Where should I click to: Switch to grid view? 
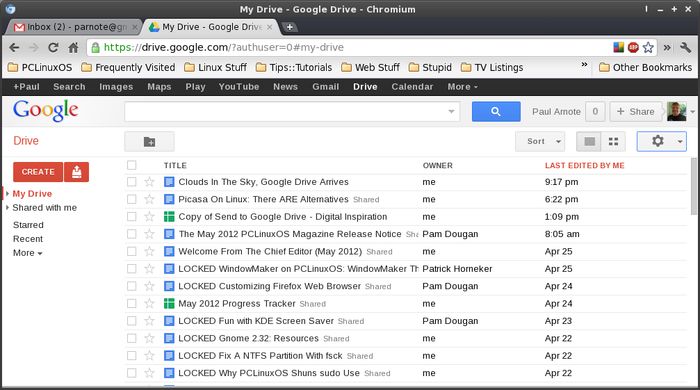coord(613,142)
